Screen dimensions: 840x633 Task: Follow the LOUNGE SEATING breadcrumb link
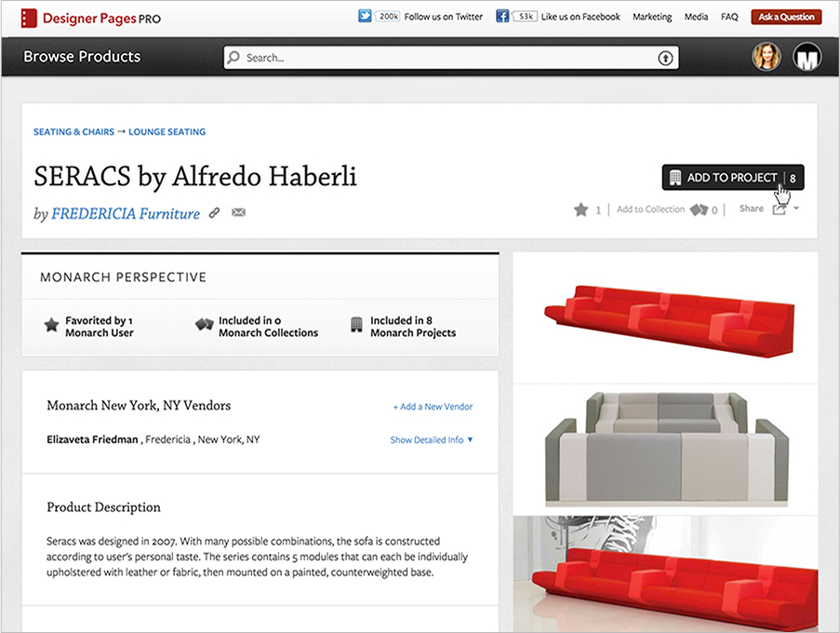point(167,132)
